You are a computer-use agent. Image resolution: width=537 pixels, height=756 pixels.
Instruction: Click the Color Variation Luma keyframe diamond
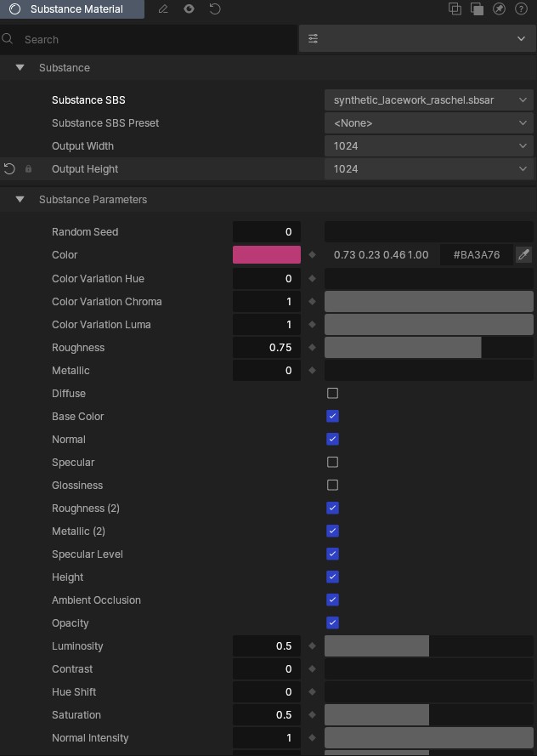pos(312,325)
